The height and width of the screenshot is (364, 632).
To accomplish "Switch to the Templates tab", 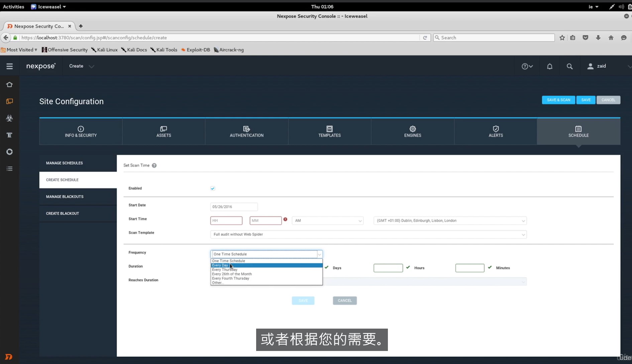I will tap(329, 132).
